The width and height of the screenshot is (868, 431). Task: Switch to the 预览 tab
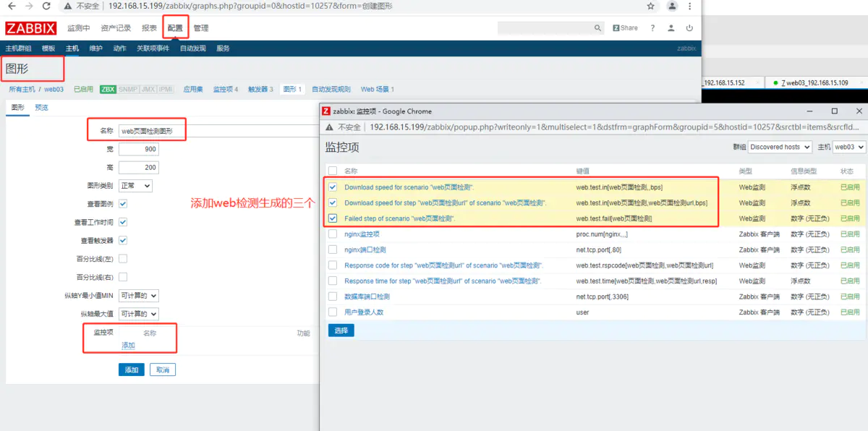pyautogui.click(x=41, y=108)
